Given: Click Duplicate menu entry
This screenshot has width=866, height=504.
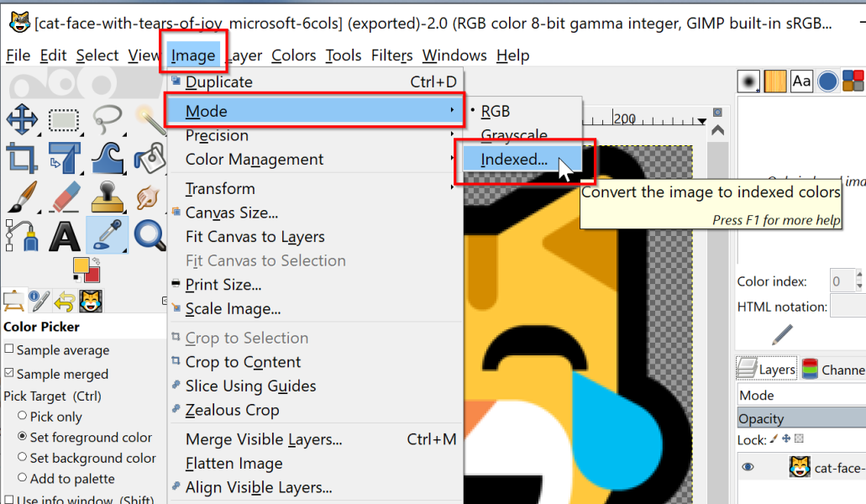Looking at the screenshot, I should [315, 81].
